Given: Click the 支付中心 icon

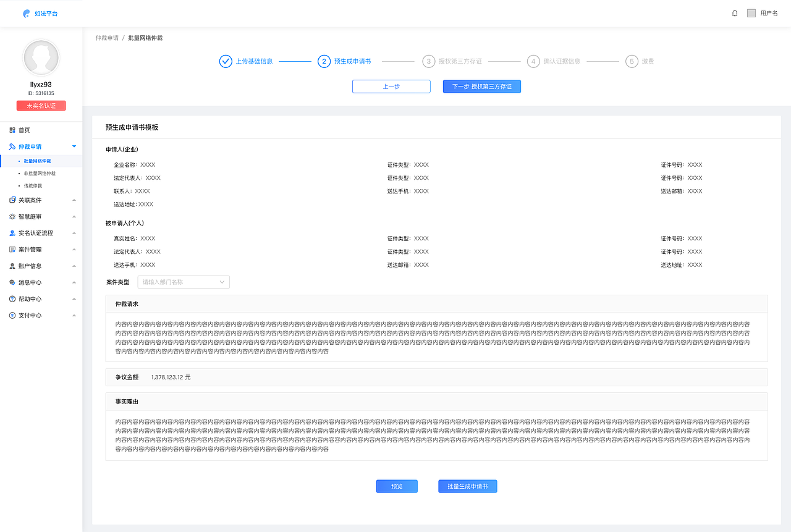Looking at the screenshot, I should (12, 315).
